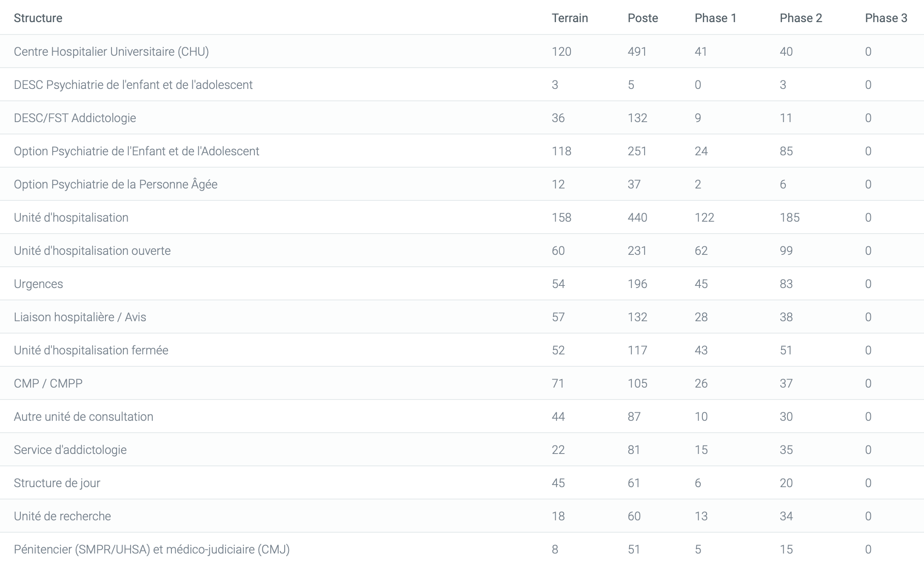Sort by the Terrain column header
Viewport: 924px width, 565px height.
570,18
